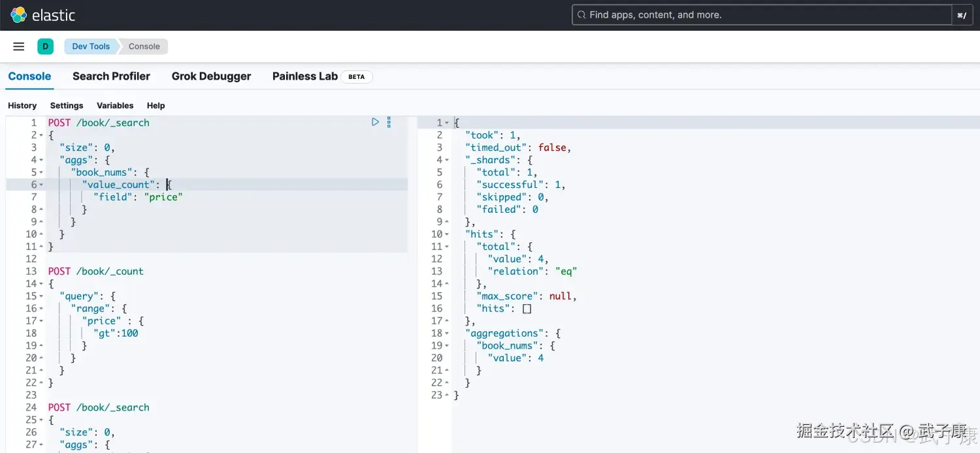Open console Settings

(x=67, y=106)
